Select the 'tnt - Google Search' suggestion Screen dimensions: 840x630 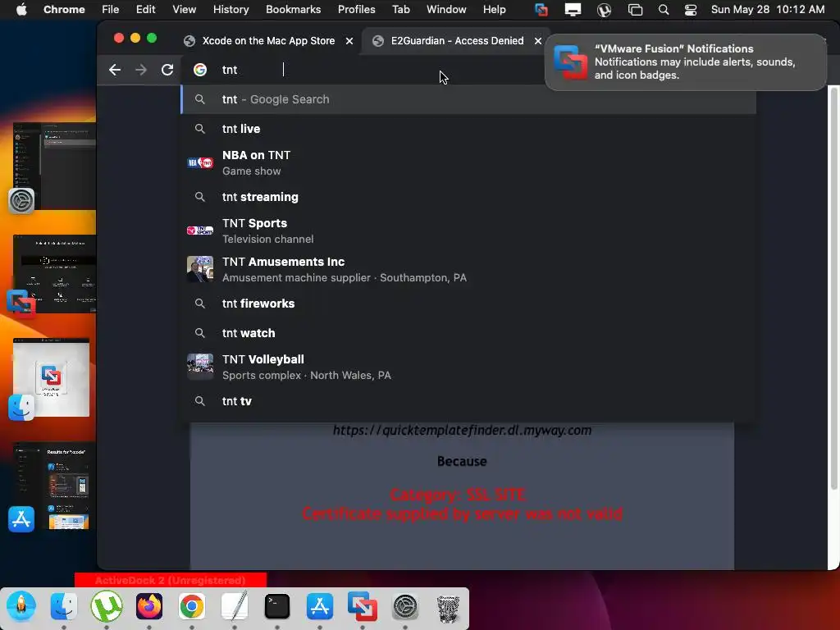coord(468,99)
